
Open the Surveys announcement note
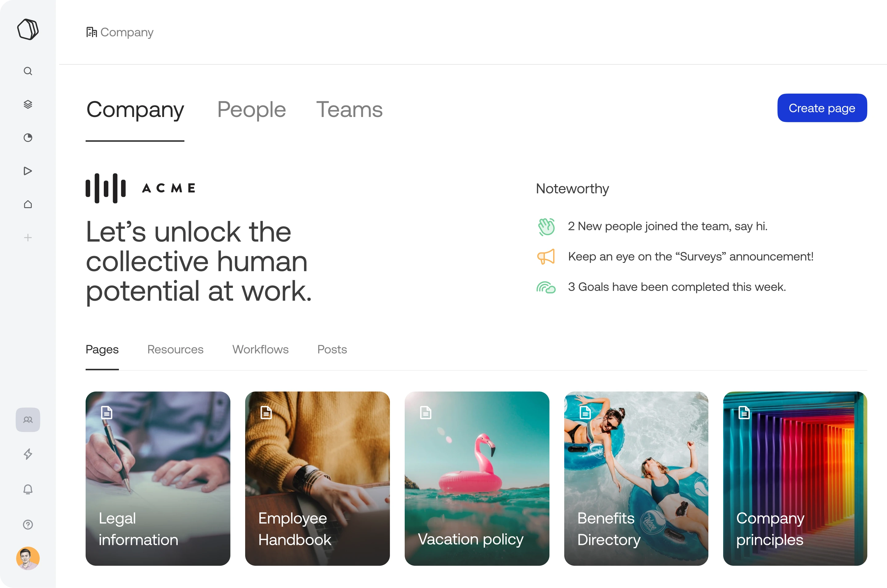[691, 256]
